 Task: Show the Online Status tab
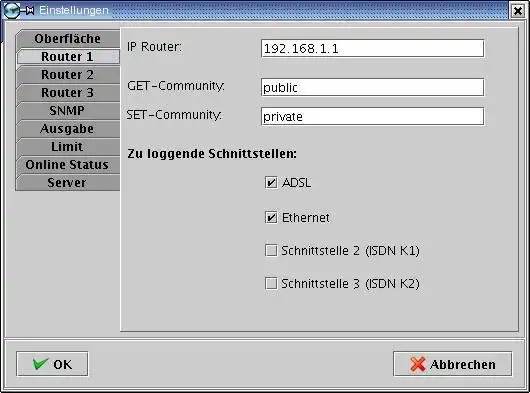click(x=68, y=165)
